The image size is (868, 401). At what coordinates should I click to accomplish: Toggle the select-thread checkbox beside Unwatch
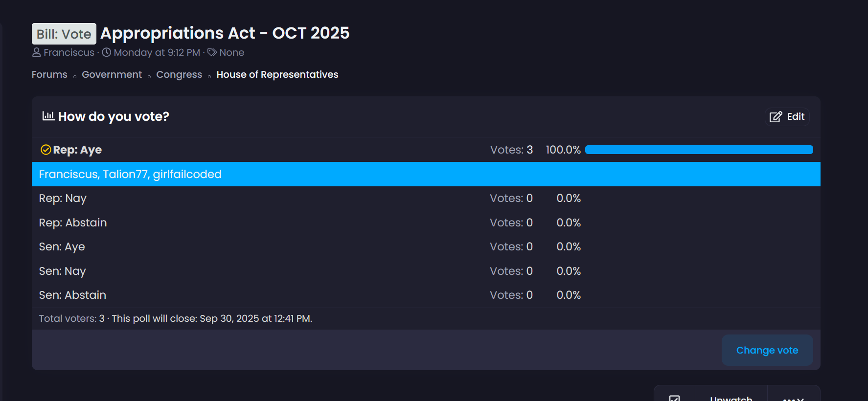click(x=674, y=398)
